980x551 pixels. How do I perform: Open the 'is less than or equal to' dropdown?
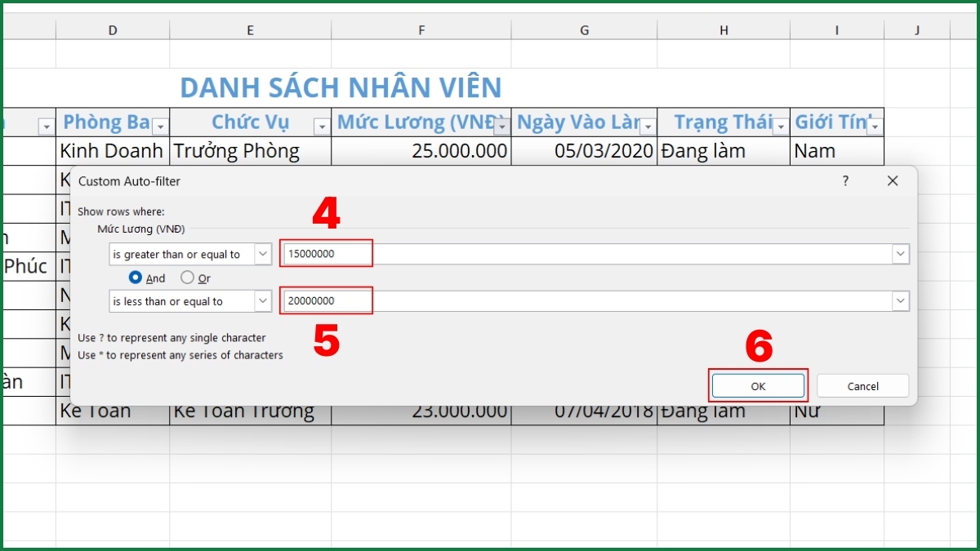point(263,300)
